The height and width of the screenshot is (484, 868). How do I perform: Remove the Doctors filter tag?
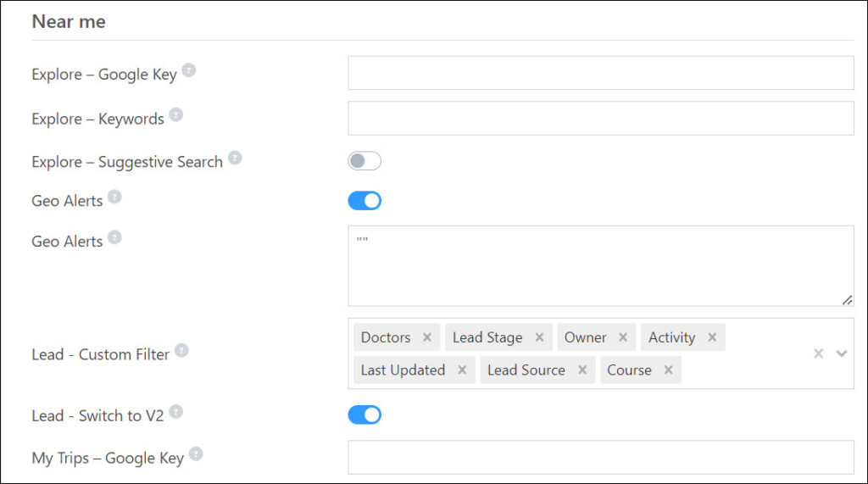(427, 337)
